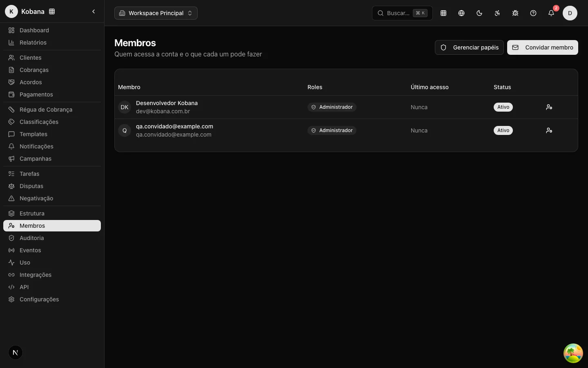Click dev@kobana.com.br email text
588x368 pixels.
click(163, 111)
